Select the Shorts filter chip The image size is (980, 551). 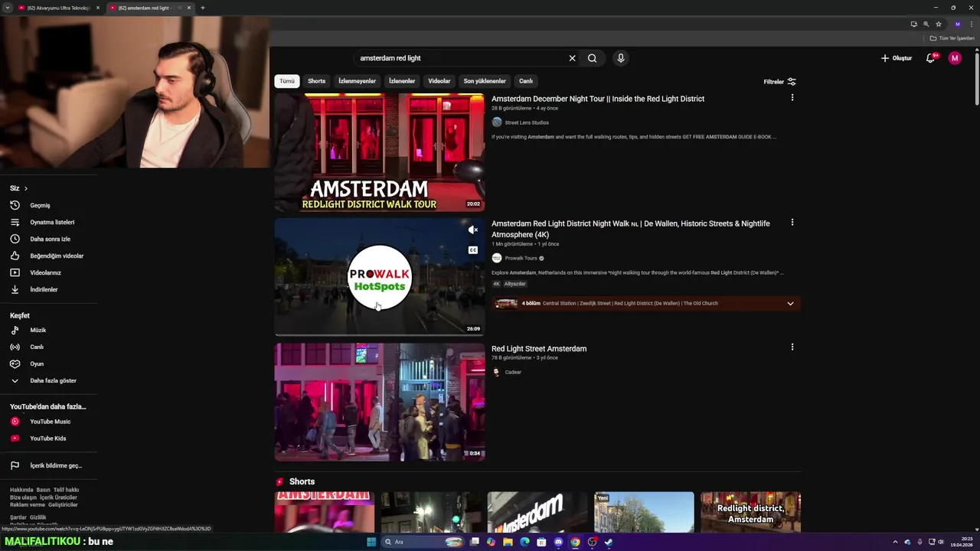pos(317,81)
